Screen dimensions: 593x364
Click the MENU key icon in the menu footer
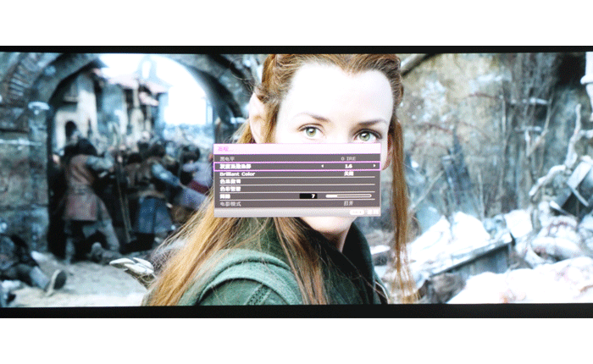point(357,212)
